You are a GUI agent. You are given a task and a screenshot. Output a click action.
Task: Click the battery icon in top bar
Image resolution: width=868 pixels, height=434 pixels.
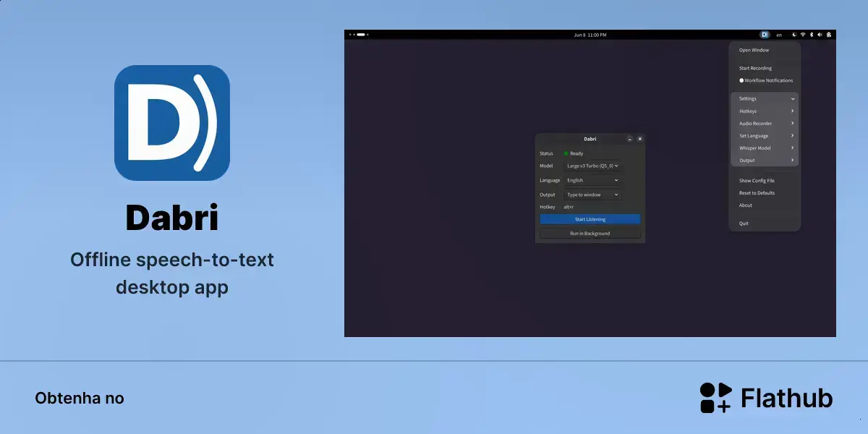[829, 35]
